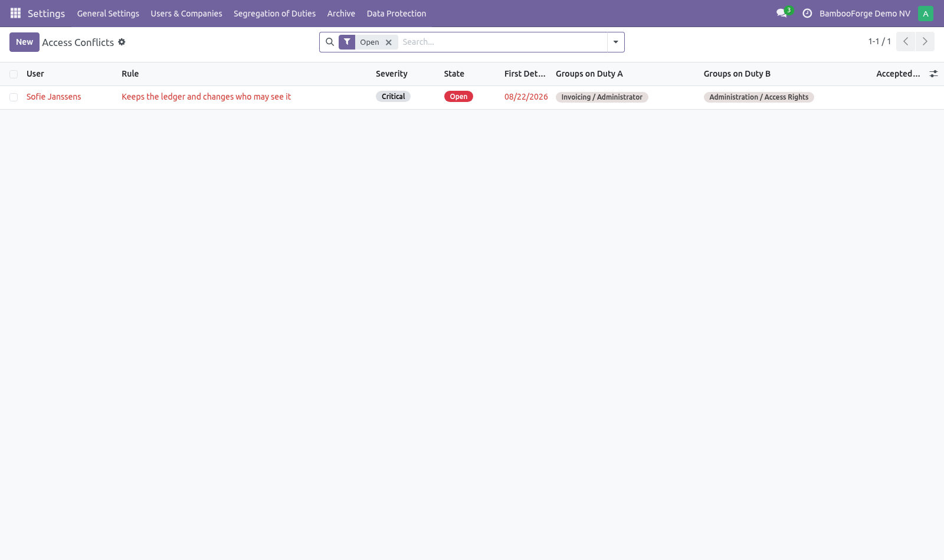Open the user avatar menu
944x560 pixels.
[925, 14]
